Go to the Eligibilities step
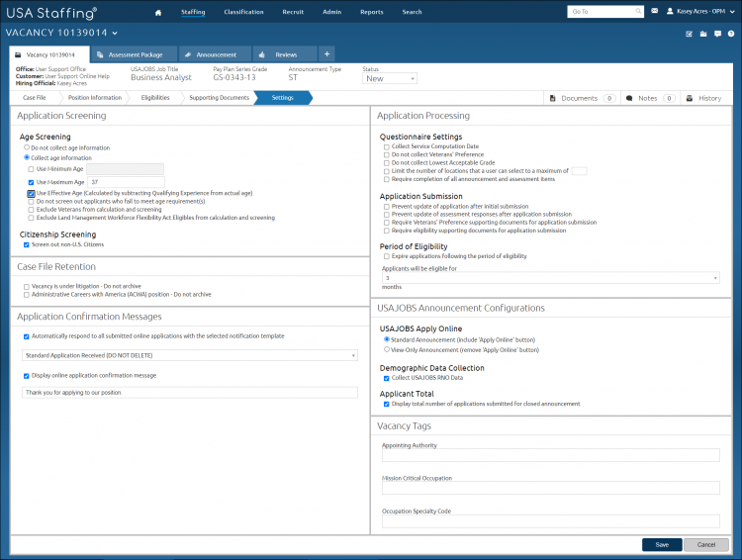Image resolution: width=742 pixels, height=560 pixels. (155, 98)
